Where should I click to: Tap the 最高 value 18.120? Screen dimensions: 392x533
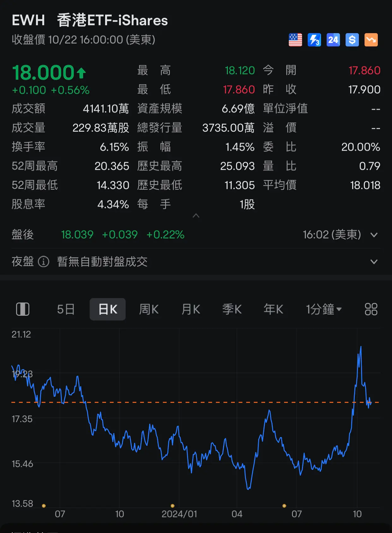tap(240, 70)
